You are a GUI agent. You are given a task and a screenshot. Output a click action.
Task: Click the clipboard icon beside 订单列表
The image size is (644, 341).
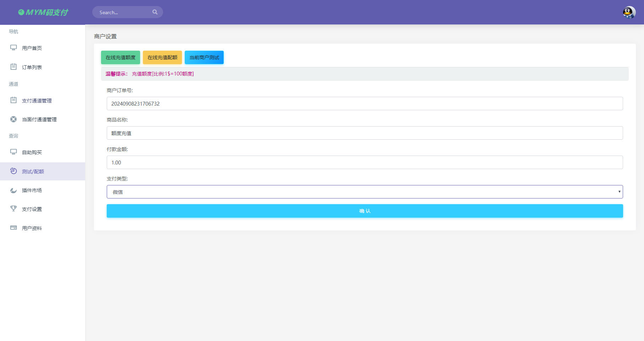click(x=13, y=67)
